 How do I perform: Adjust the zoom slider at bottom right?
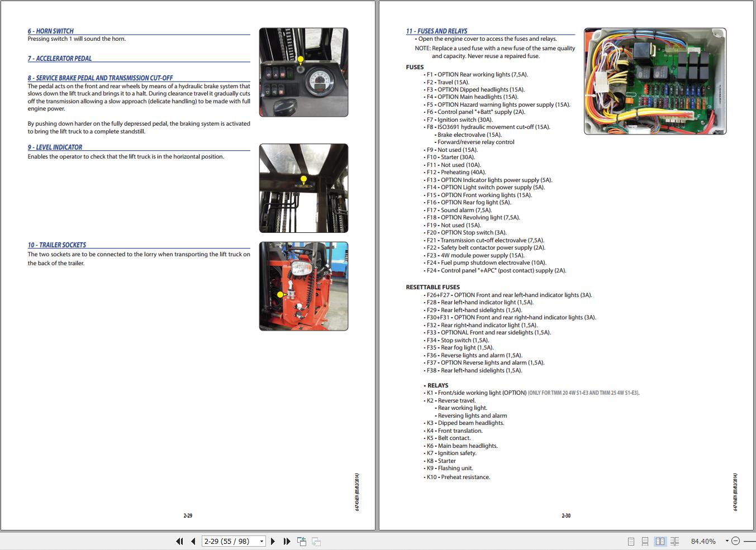pyautogui.click(x=749, y=541)
